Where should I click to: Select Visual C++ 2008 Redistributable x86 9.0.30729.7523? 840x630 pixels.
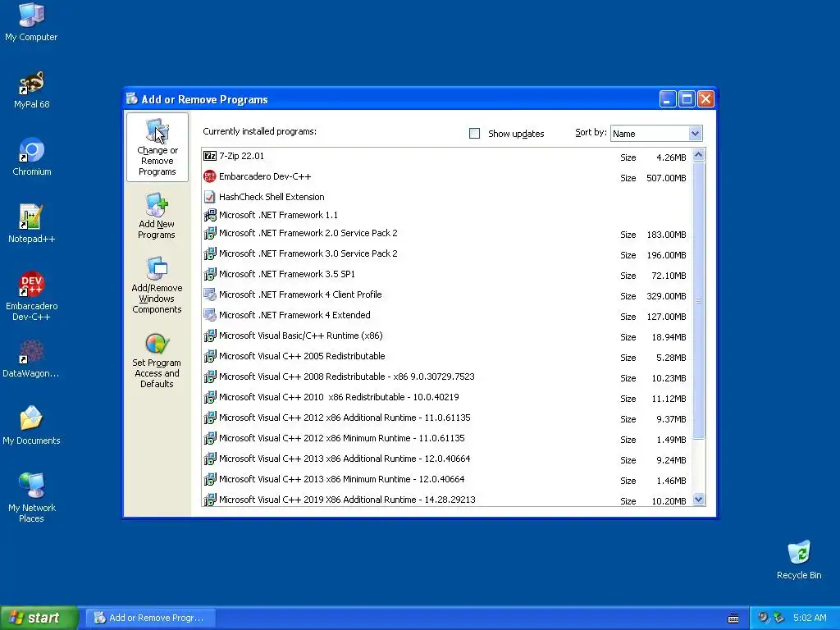point(447,377)
